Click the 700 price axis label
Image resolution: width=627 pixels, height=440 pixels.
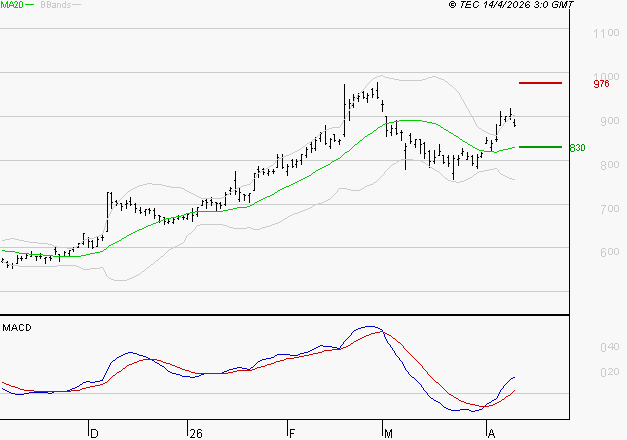click(x=609, y=209)
